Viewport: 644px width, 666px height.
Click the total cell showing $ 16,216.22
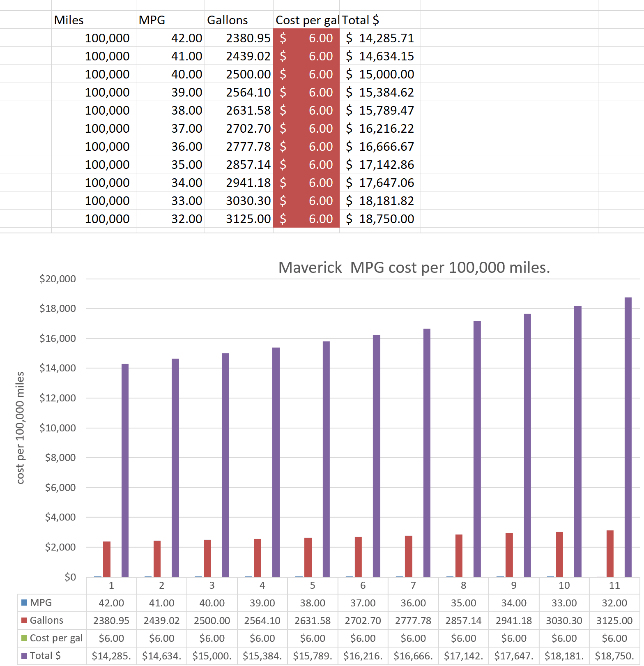(380, 128)
